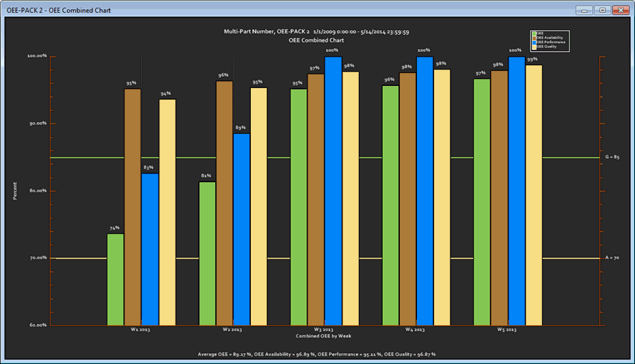Viewport: 635px width, 364px height.
Task: Select the 83% blue Performance bar in W1 2013
Action: coord(150,249)
